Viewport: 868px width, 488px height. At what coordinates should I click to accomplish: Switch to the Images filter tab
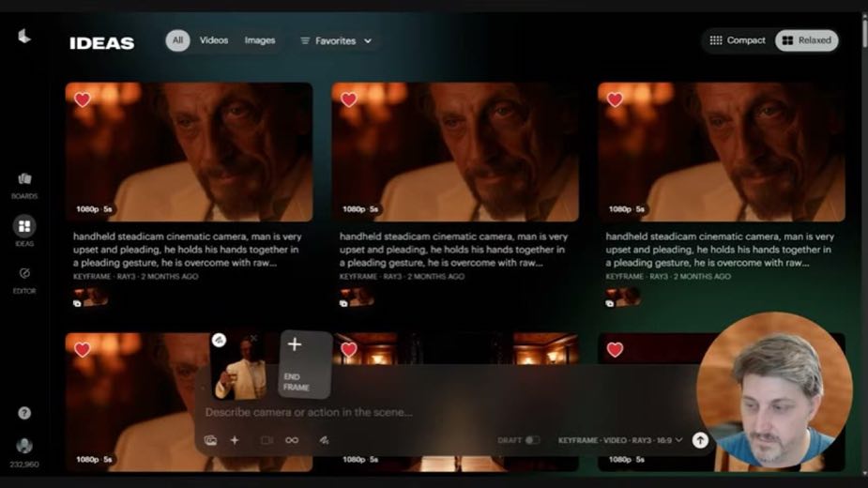click(260, 40)
